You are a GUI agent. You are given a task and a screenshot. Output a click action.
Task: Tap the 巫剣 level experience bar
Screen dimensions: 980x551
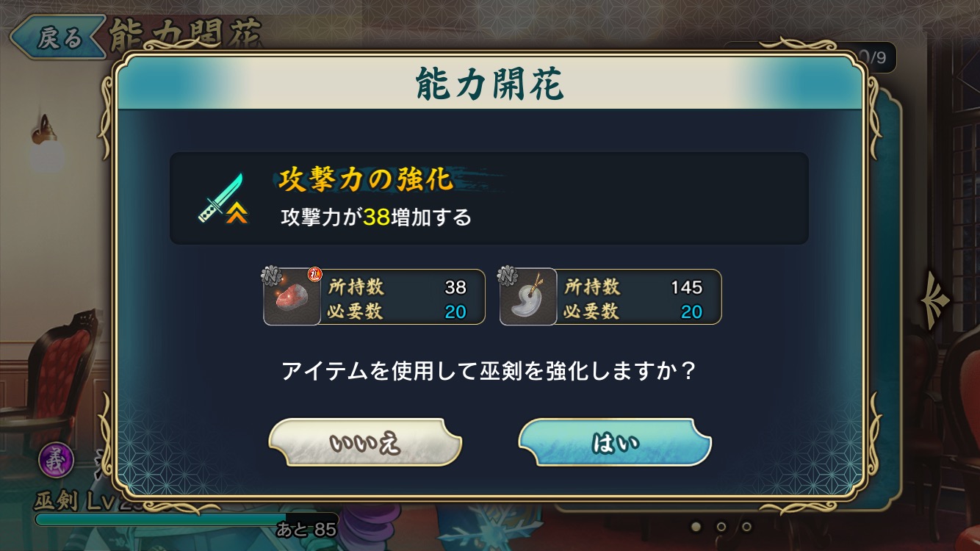tap(187, 519)
